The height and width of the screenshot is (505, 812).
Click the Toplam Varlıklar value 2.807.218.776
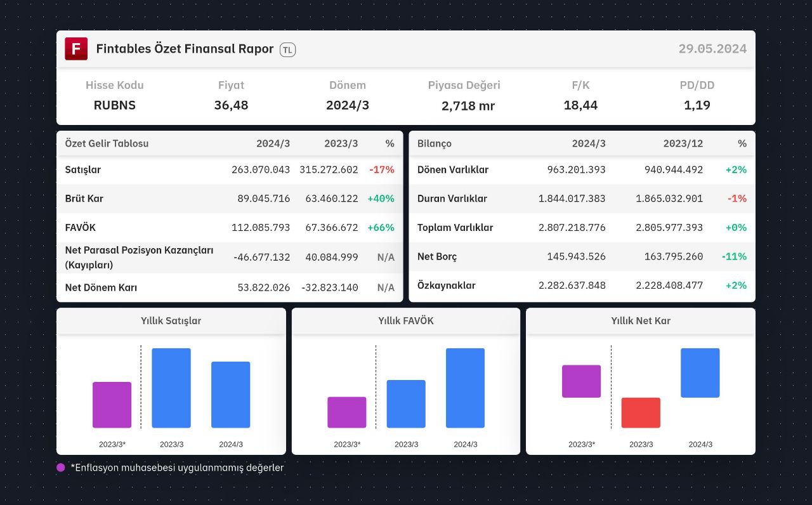click(x=572, y=227)
